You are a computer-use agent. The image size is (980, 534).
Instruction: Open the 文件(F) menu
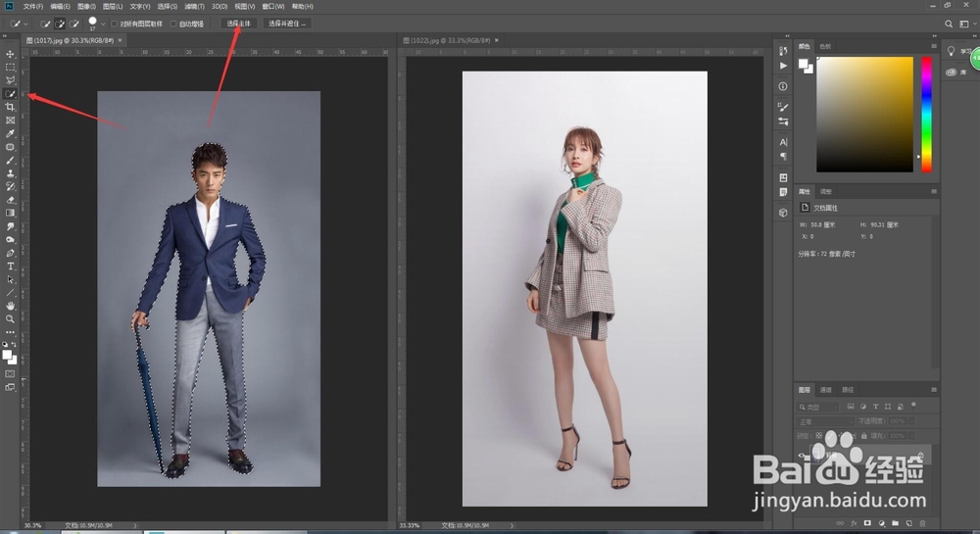pyautogui.click(x=32, y=6)
